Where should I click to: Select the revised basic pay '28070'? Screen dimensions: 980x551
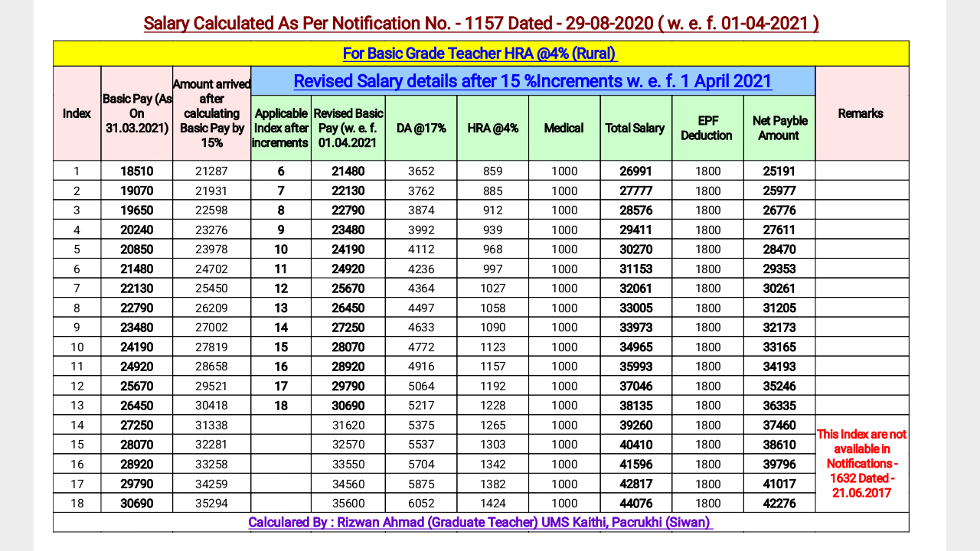348,347
